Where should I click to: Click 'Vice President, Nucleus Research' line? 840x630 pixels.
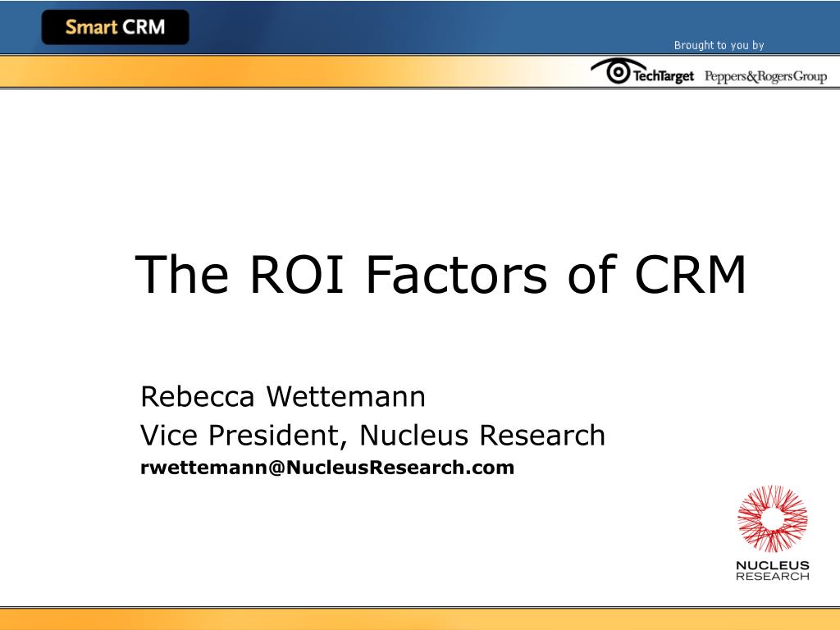point(372,435)
